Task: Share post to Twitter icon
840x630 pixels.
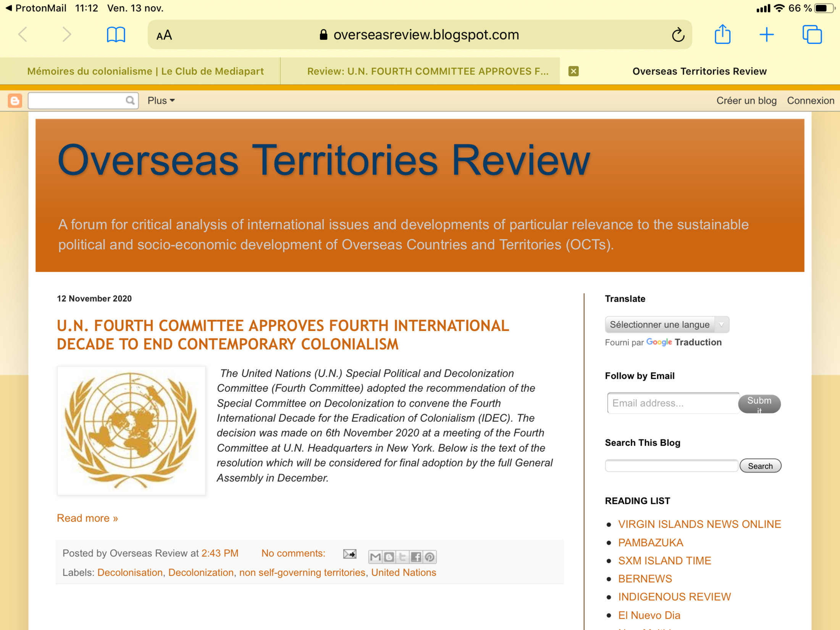Action: point(402,557)
